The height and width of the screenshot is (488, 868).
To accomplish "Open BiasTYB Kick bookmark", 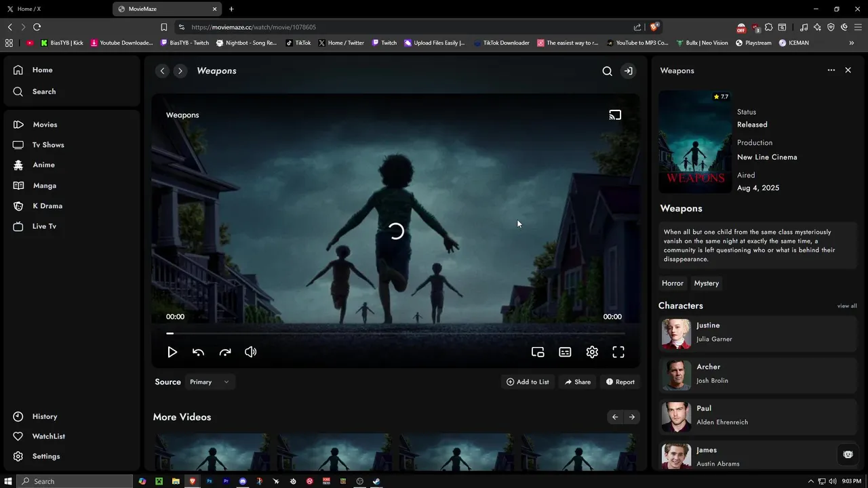I will click(x=62, y=43).
